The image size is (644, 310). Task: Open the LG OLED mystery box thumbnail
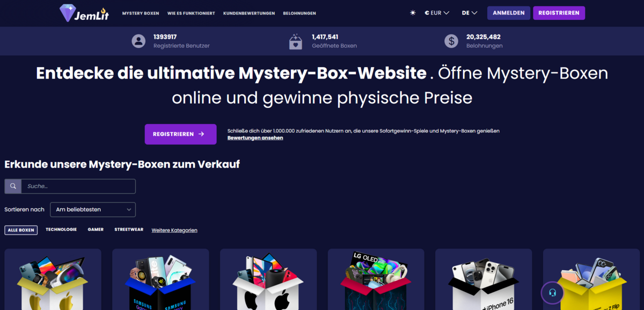coord(376,279)
